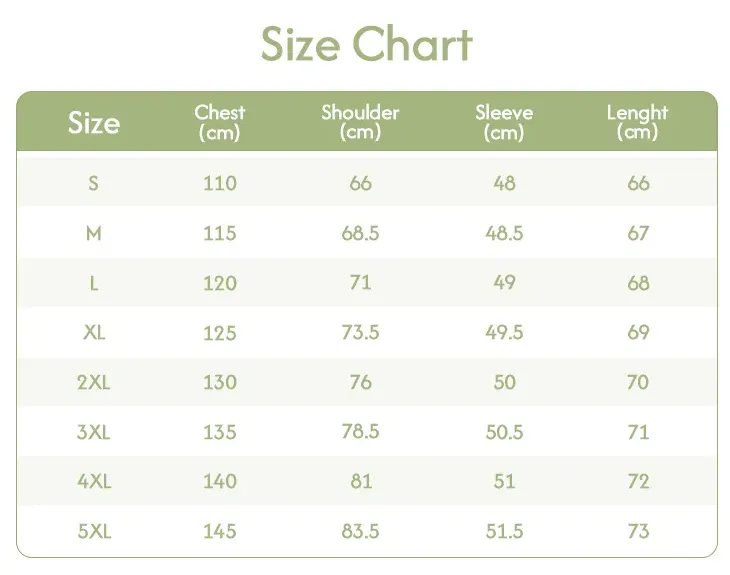This screenshot has width=730, height=575.
Task: Click the S size row label
Action: (x=94, y=183)
